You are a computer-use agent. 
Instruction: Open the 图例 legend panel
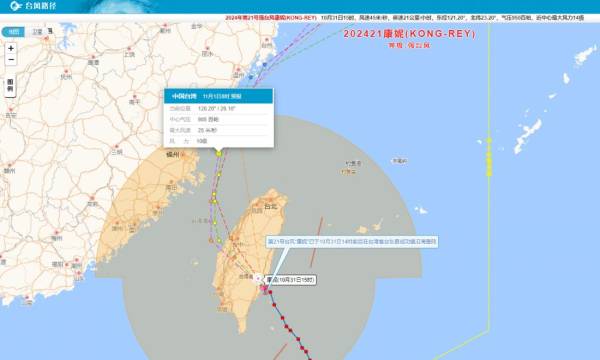click(10, 85)
